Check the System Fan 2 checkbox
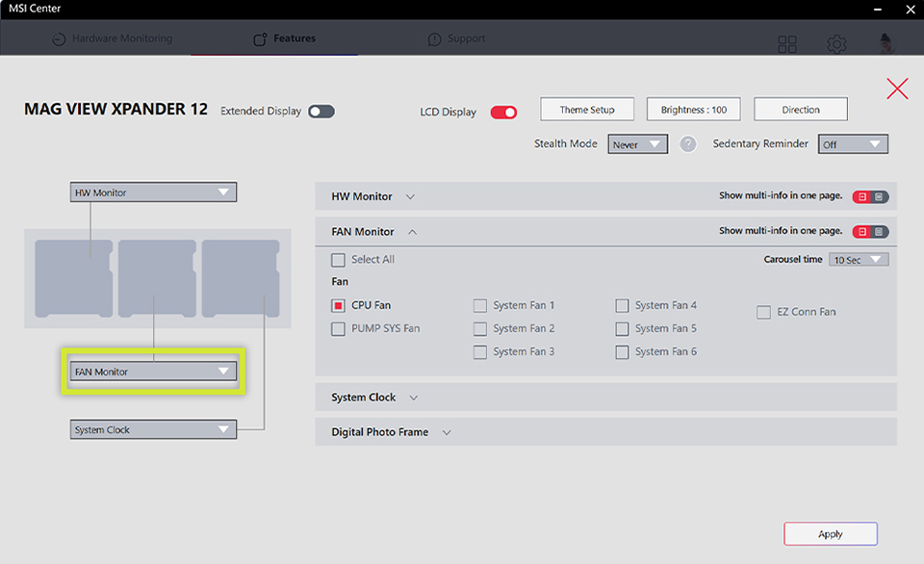 coord(479,328)
